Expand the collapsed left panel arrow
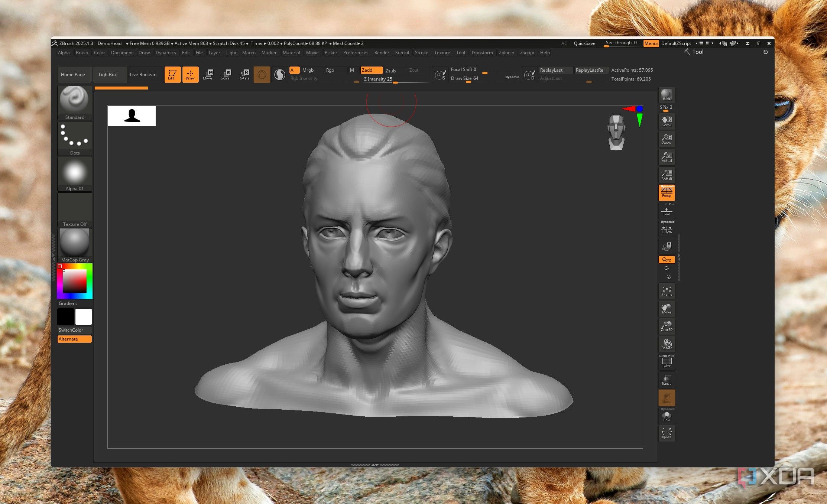Viewport: 827px width, 504px height. pyautogui.click(x=53, y=256)
